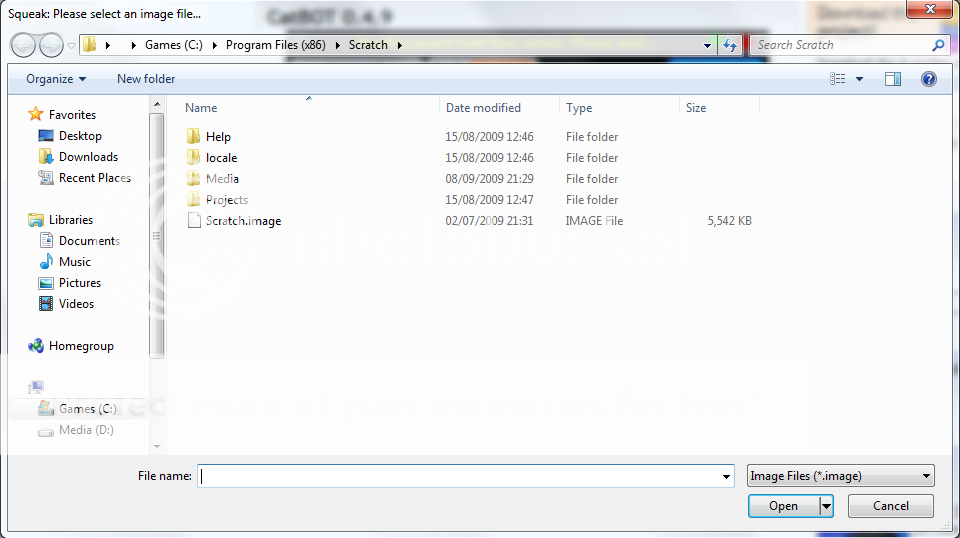Open the view options dropdown arrow
This screenshot has height=538, width=960.
[859, 79]
